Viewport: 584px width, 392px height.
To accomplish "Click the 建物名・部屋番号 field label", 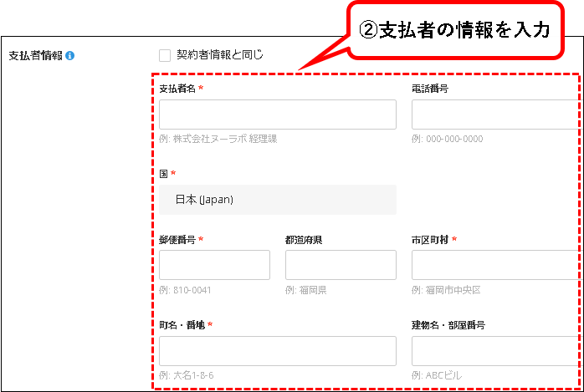I will coord(448,325).
